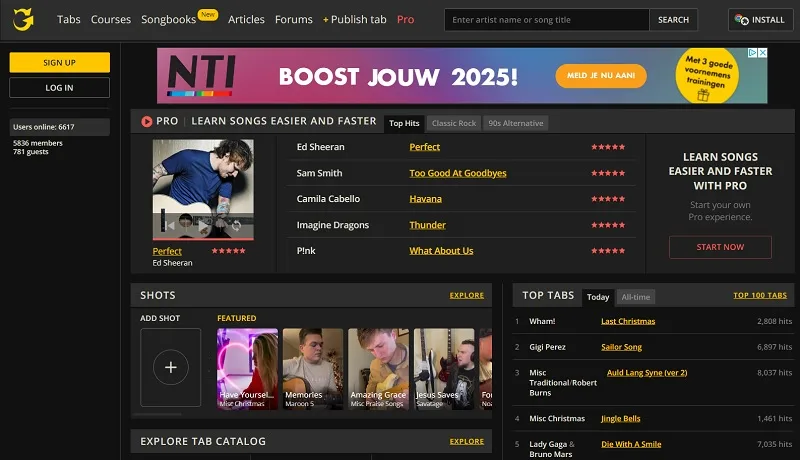Click the Ultimate Guitar logo icon
800x460 pixels.
pos(23,20)
